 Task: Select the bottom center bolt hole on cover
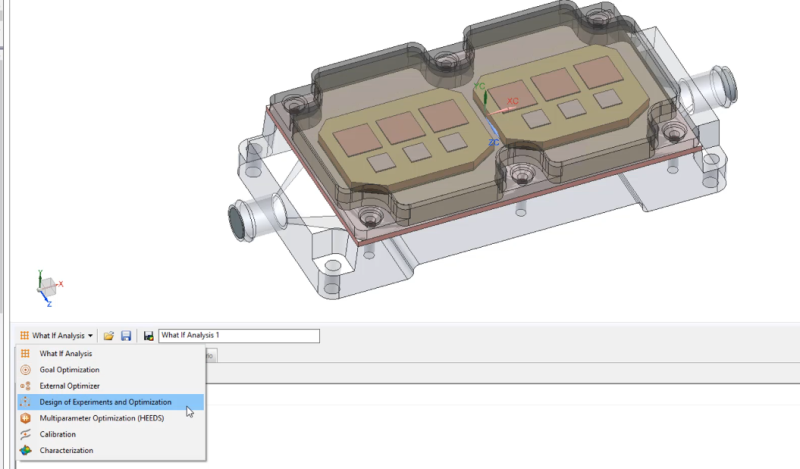(x=521, y=176)
